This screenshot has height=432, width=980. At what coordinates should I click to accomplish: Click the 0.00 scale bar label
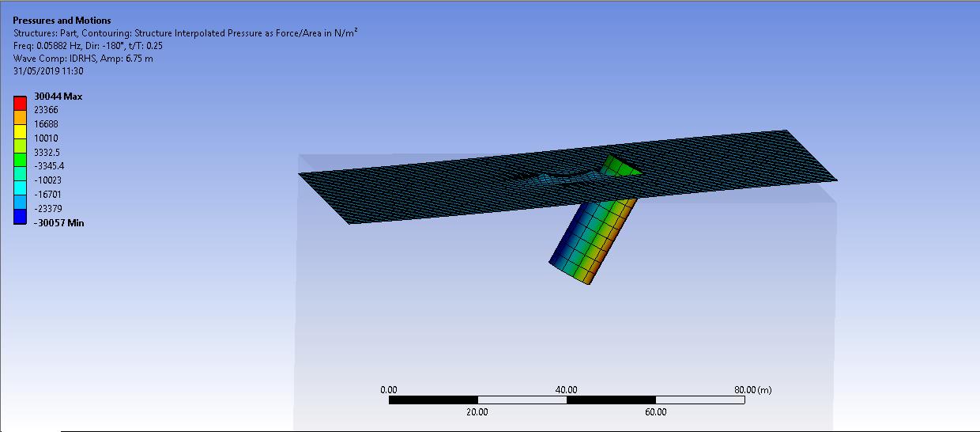(389, 389)
